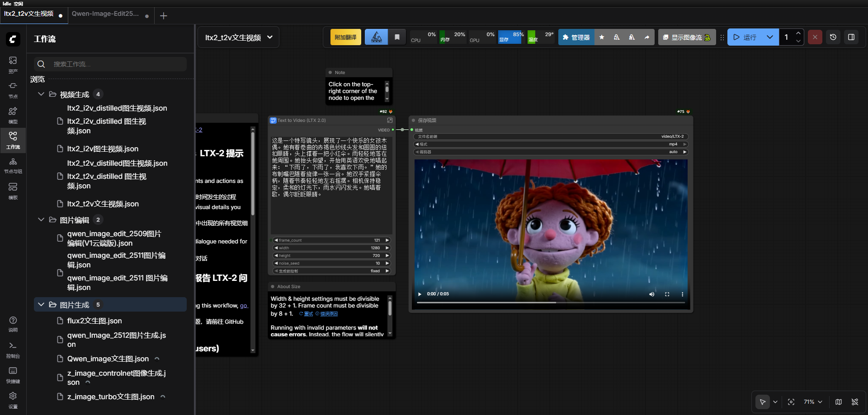This screenshot has width=868, height=415.
Task: Click the video preview progress bar
Action: tap(550, 303)
